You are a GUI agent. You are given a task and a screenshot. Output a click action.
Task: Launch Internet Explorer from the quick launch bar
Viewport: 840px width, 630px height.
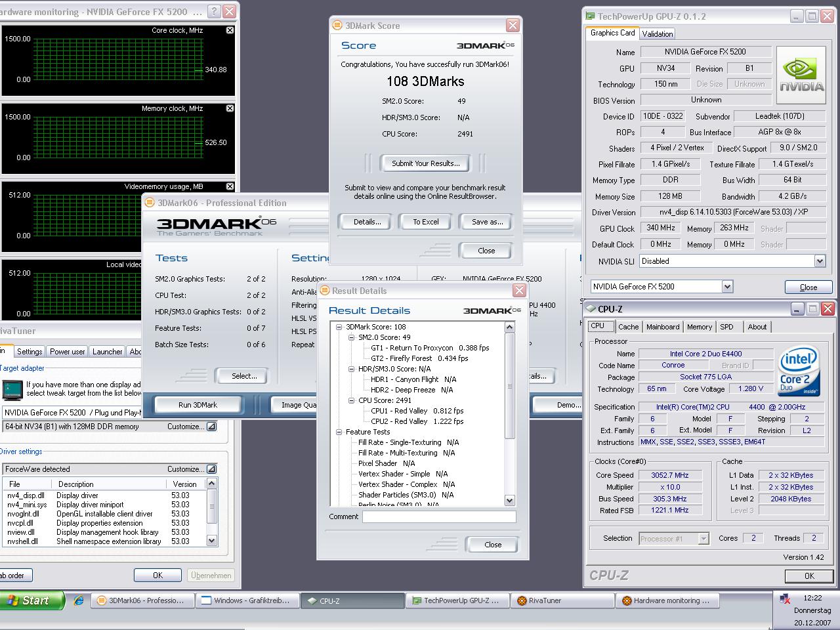(x=79, y=600)
